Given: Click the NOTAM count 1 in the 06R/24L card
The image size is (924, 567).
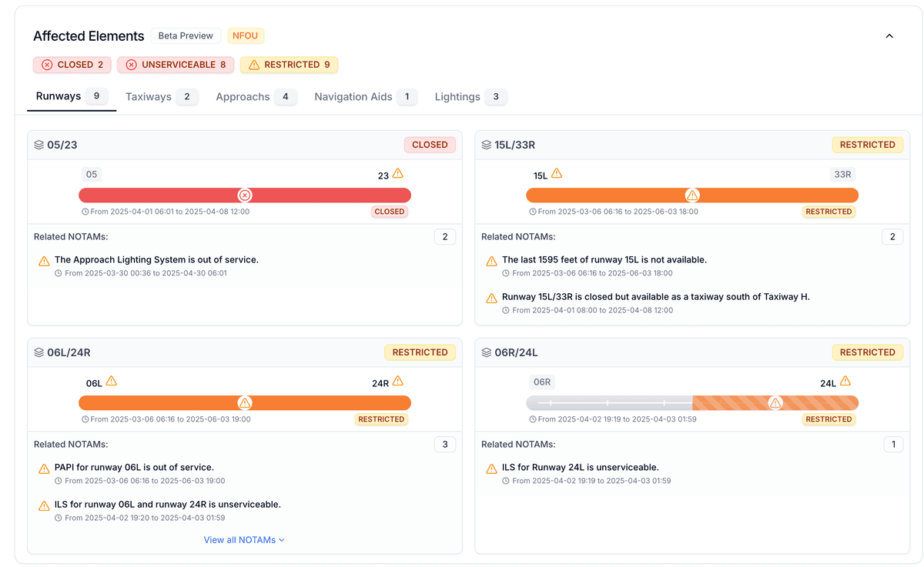Looking at the screenshot, I should [x=892, y=445].
